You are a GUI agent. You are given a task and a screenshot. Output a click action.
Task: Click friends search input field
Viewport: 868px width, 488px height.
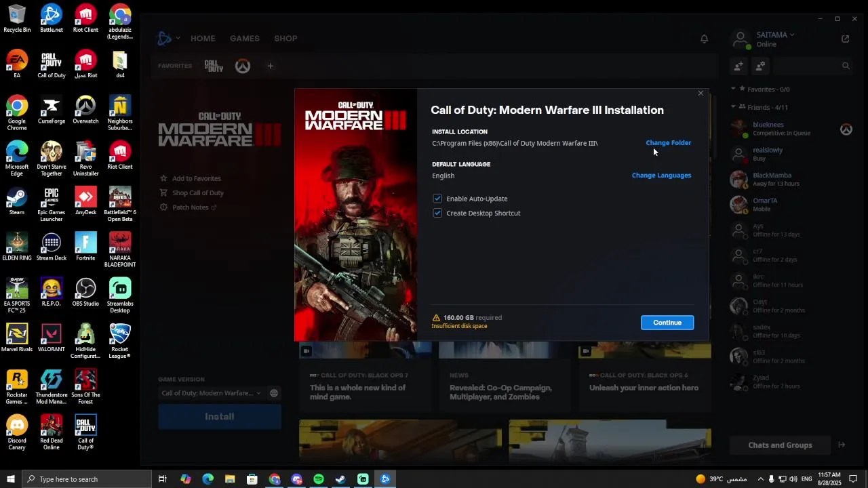pos(807,66)
